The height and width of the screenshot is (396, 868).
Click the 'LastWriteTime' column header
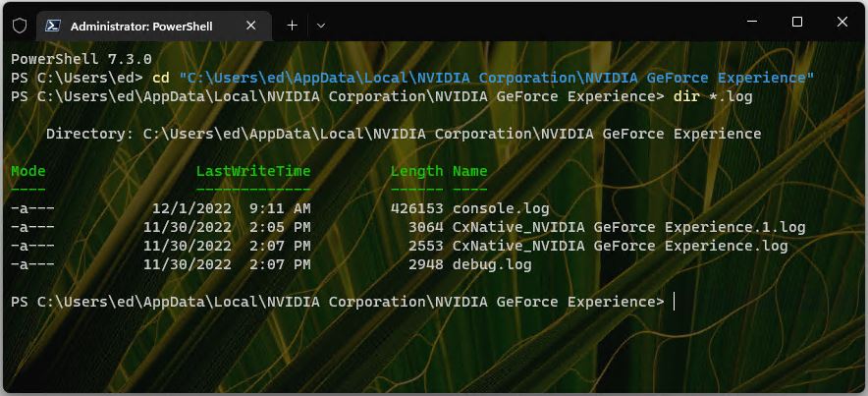(253, 171)
